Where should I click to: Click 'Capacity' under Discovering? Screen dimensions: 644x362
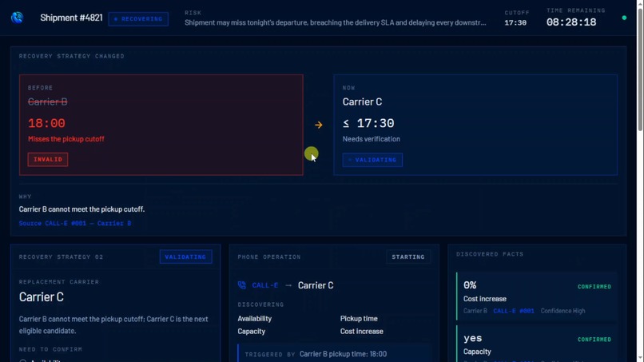point(252,331)
